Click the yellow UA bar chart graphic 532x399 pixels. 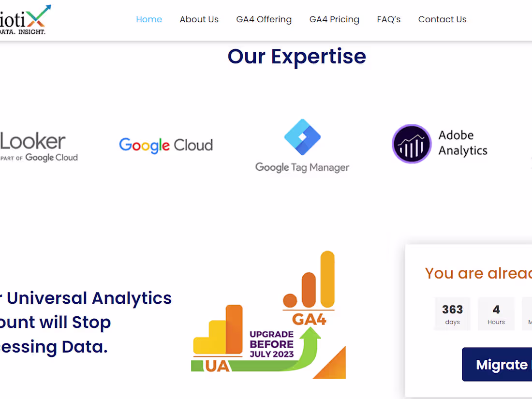[x=218, y=334]
